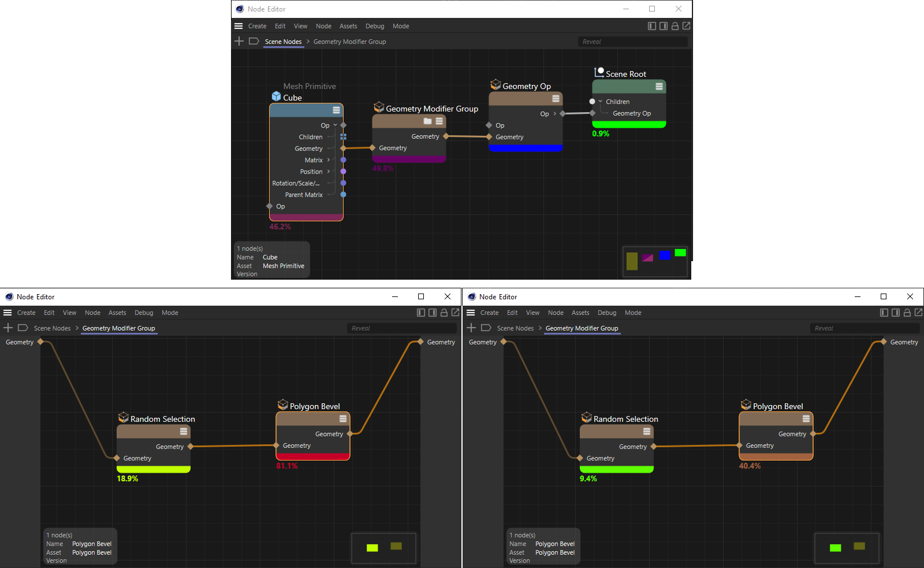The height and width of the screenshot is (568, 924).
Task: Click the Cube node's blue cube icon
Action: click(x=276, y=96)
